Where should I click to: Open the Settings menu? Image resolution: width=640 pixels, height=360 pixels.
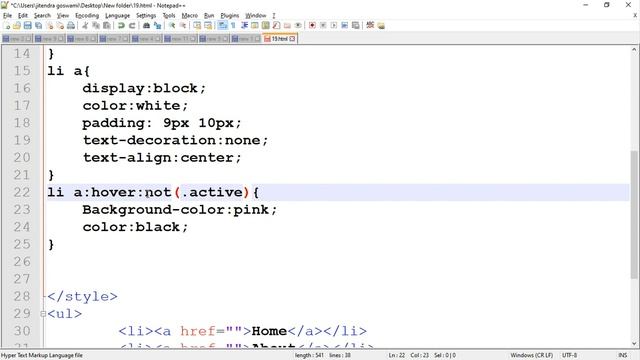146,16
